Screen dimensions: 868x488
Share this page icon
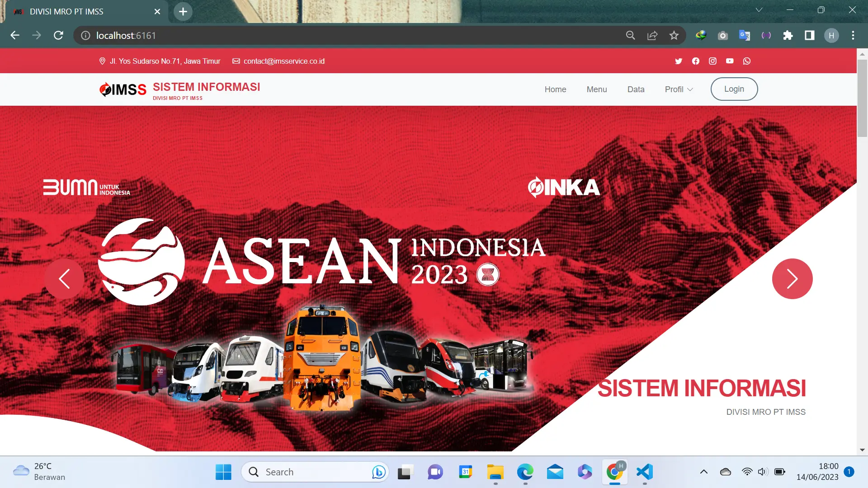pyautogui.click(x=652, y=35)
